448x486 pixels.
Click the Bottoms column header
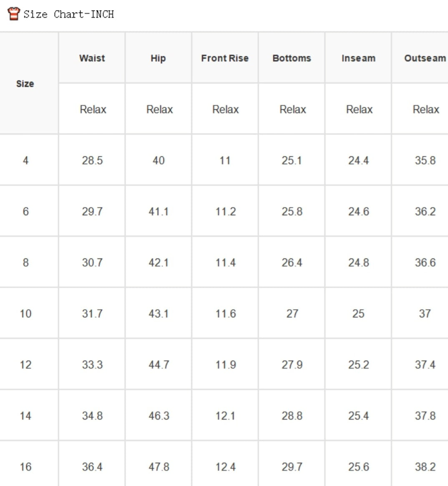292,58
